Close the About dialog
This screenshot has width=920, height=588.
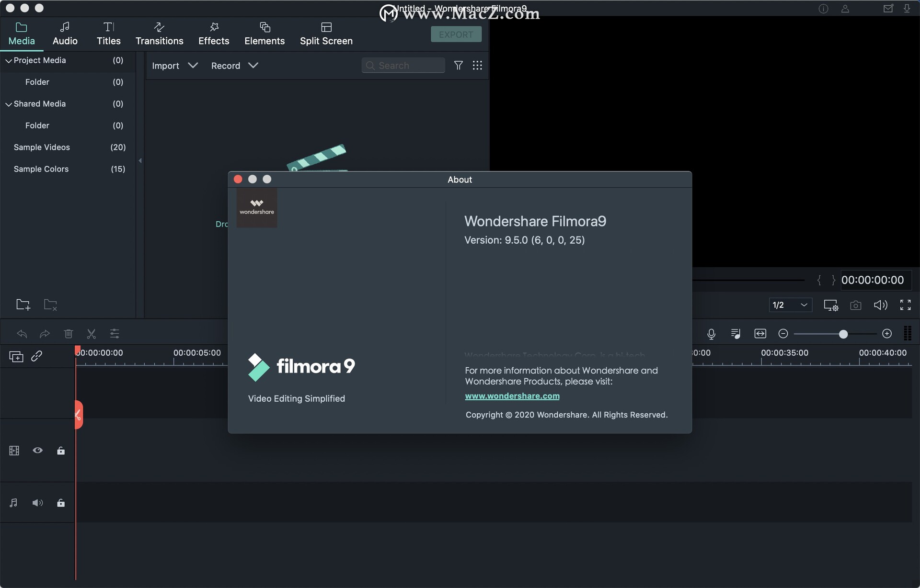pos(238,179)
